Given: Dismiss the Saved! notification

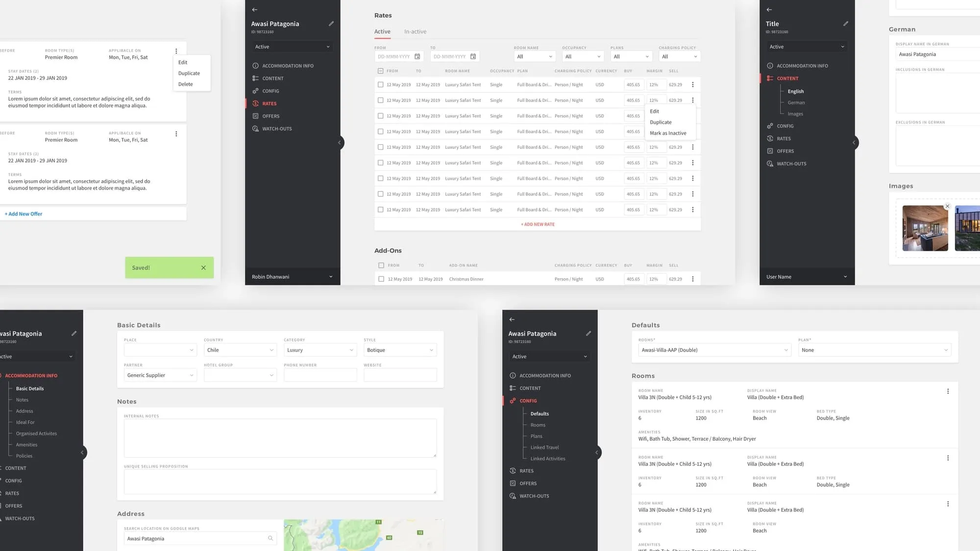Looking at the screenshot, I should pyautogui.click(x=203, y=267).
